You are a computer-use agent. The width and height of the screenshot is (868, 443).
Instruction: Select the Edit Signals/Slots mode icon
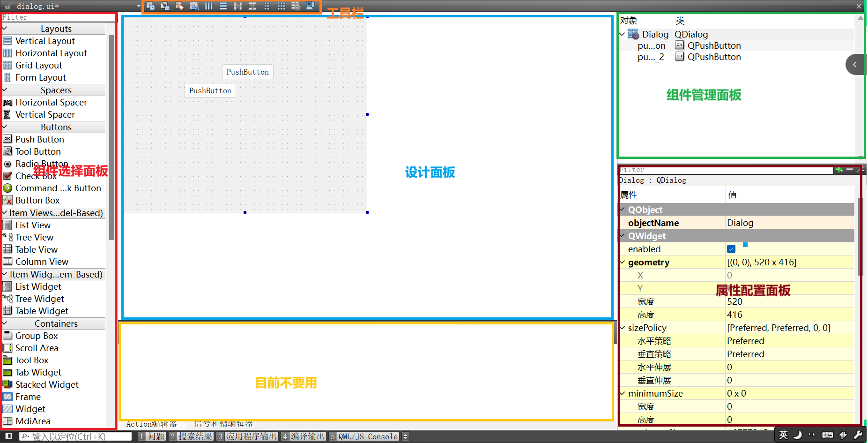click(165, 6)
